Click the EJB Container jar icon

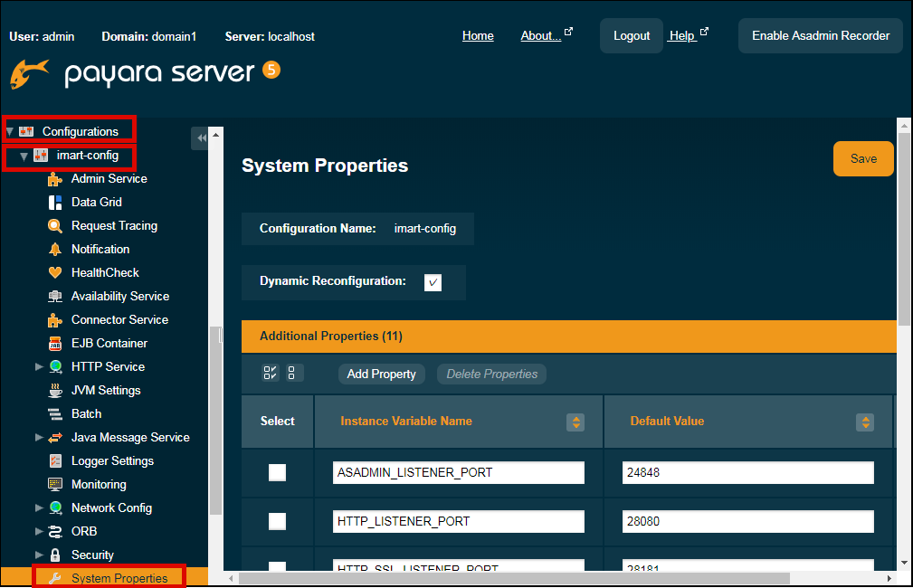click(55, 344)
